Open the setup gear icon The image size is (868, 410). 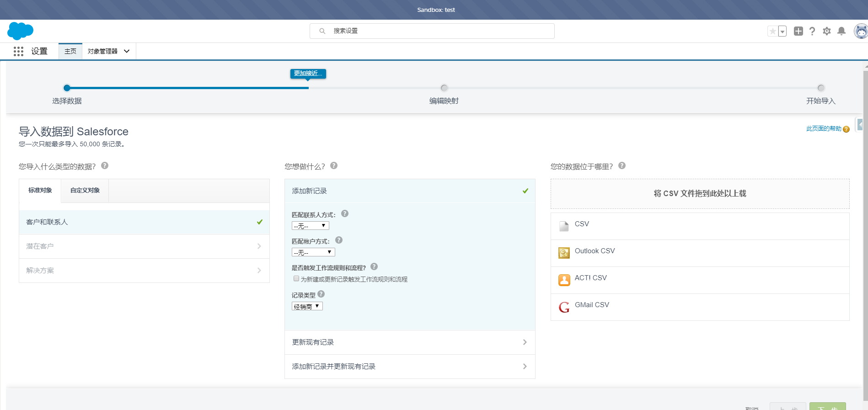coord(827,31)
